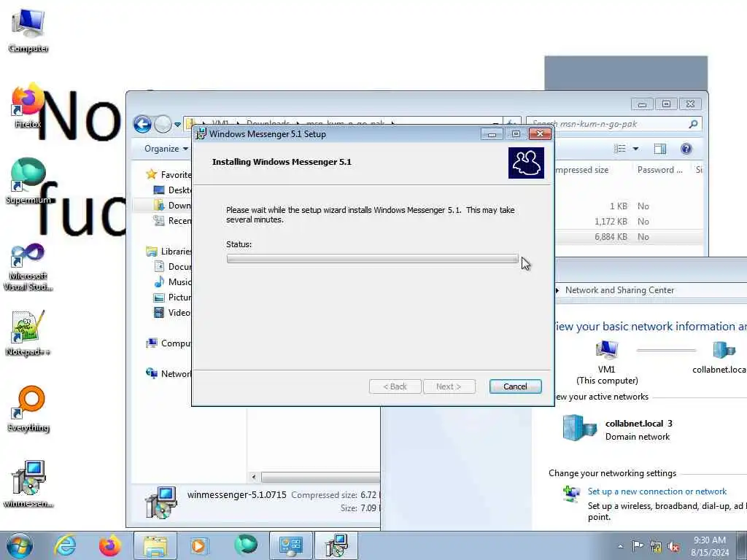Open the Supermium desktop shortcut

point(28,181)
